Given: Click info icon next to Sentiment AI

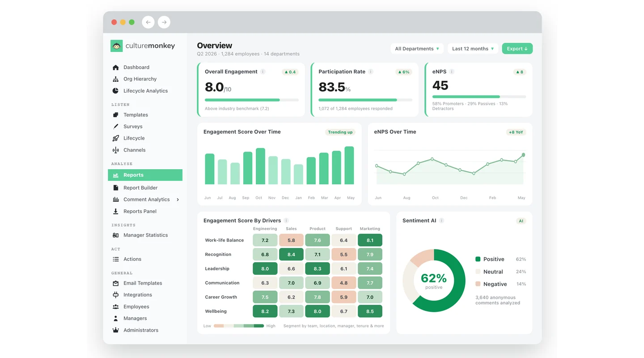Looking at the screenshot, I should tap(441, 221).
